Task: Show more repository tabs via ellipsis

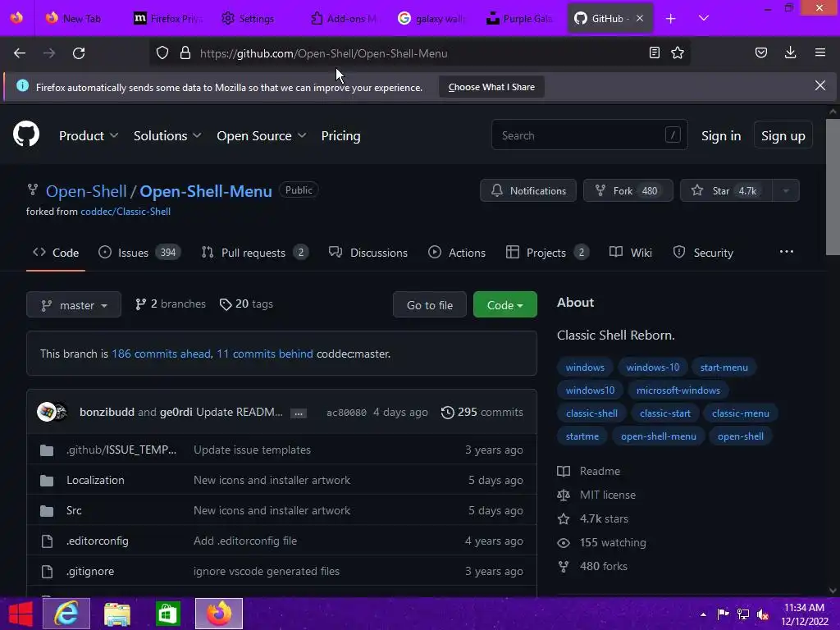Action: click(786, 252)
